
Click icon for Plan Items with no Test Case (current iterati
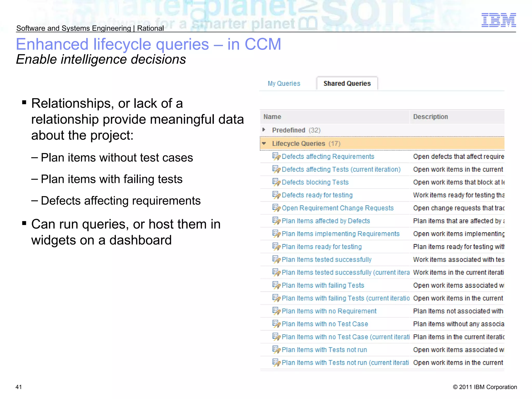(276, 337)
